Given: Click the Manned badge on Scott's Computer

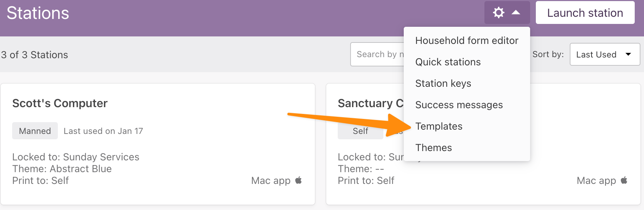Looking at the screenshot, I should tap(35, 131).
